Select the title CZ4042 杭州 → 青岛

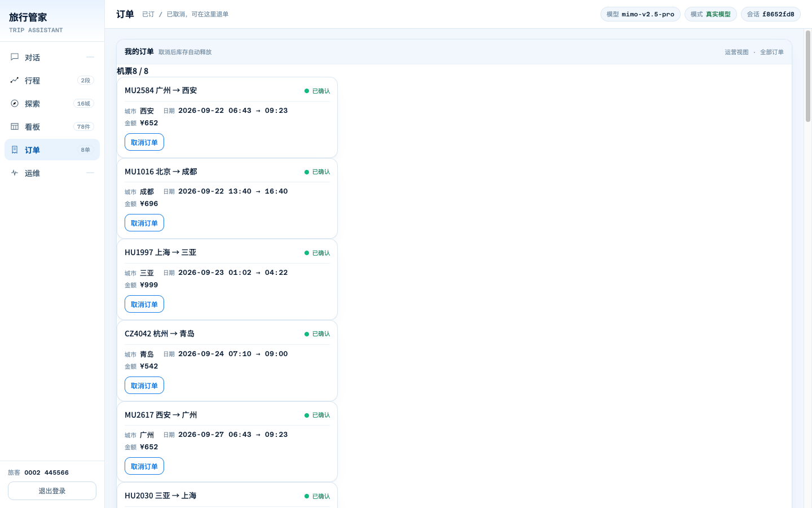click(x=160, y=334)
